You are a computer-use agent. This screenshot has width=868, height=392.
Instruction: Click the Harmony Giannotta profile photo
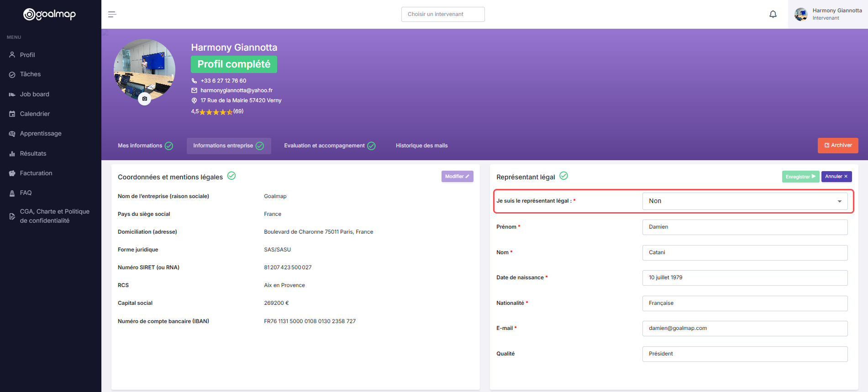pos(144,69)
